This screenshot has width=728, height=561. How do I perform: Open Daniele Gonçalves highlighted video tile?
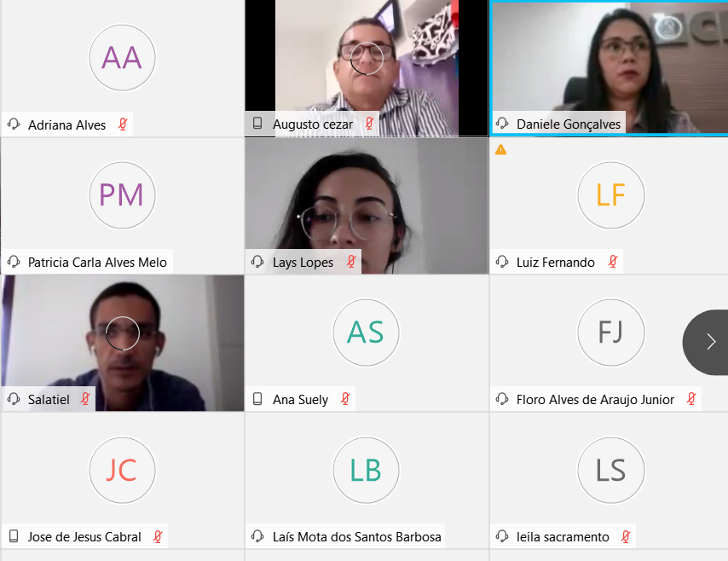610,69
